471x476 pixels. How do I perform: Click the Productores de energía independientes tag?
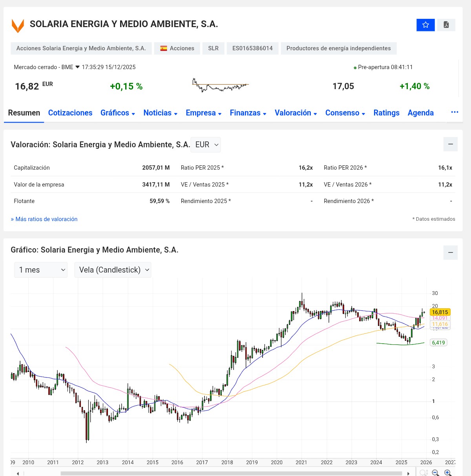[339, 48]
